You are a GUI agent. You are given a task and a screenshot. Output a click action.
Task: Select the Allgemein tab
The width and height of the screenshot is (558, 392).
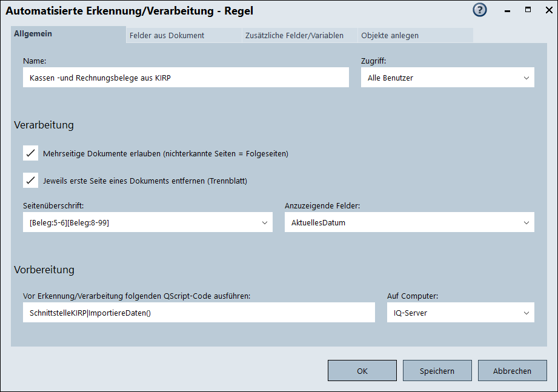[x=33, y=34]
